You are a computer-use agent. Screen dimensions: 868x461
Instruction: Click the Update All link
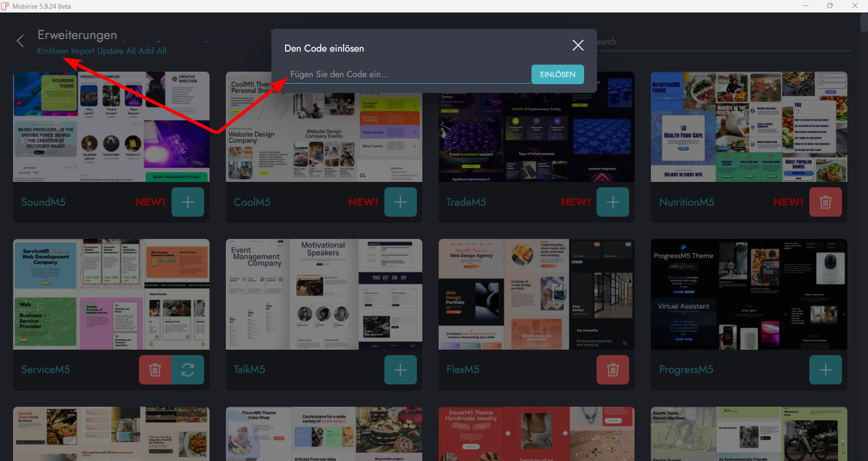(116, 51)
